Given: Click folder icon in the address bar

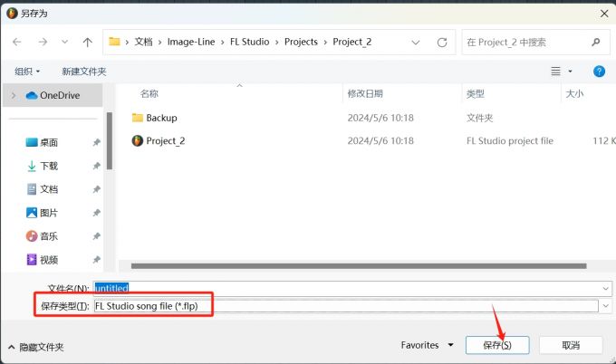Looking at the screenshot, I should [114, 42].
